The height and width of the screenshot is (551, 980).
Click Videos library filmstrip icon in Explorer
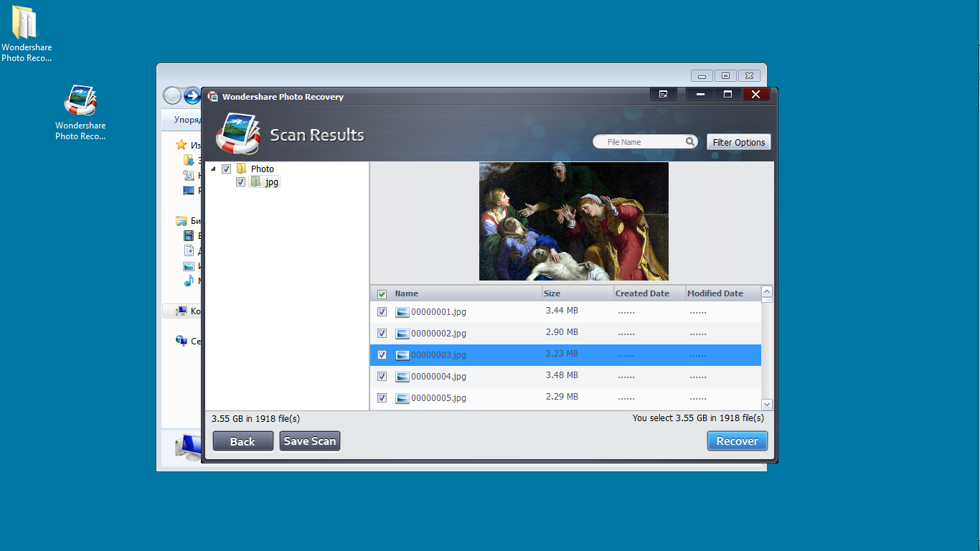[189, 235]
